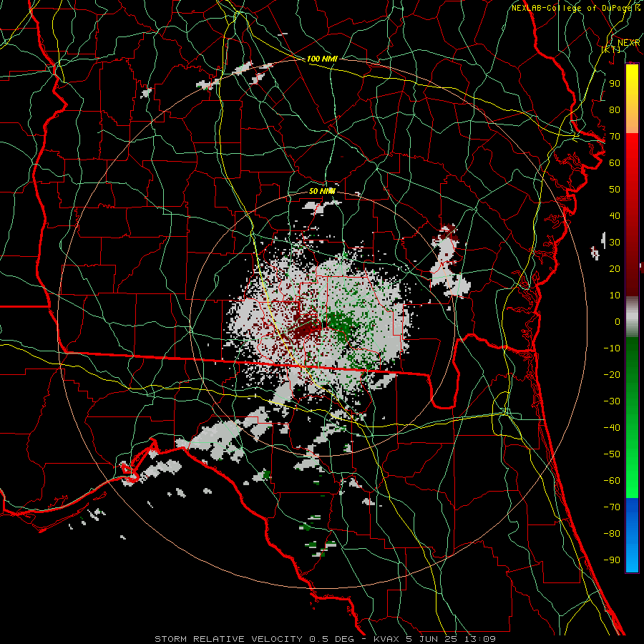Viewport: 644px width, 644px height.
Task: Click the 20 label on the velocity scale
Action: pos(615,269)
